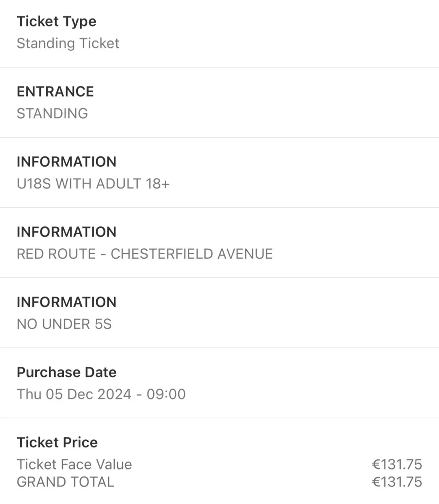Select the NO UNDER 5S text
This screenshot has width=439, height=504.
64,324
